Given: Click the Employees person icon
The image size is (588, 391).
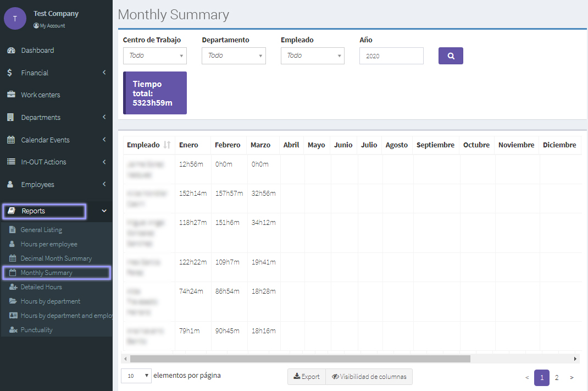Looking at the screenshot, I should pos(10,184).
